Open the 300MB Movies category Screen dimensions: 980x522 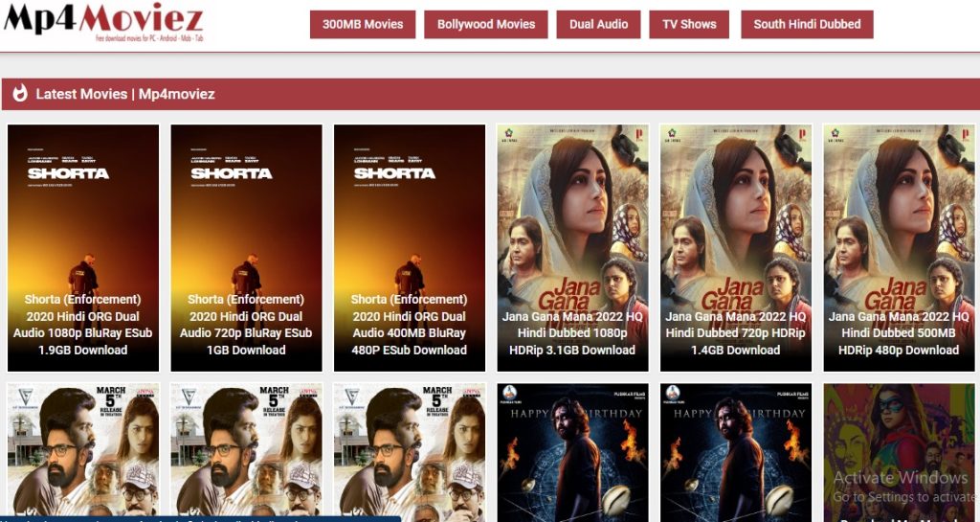click(363, 24)
